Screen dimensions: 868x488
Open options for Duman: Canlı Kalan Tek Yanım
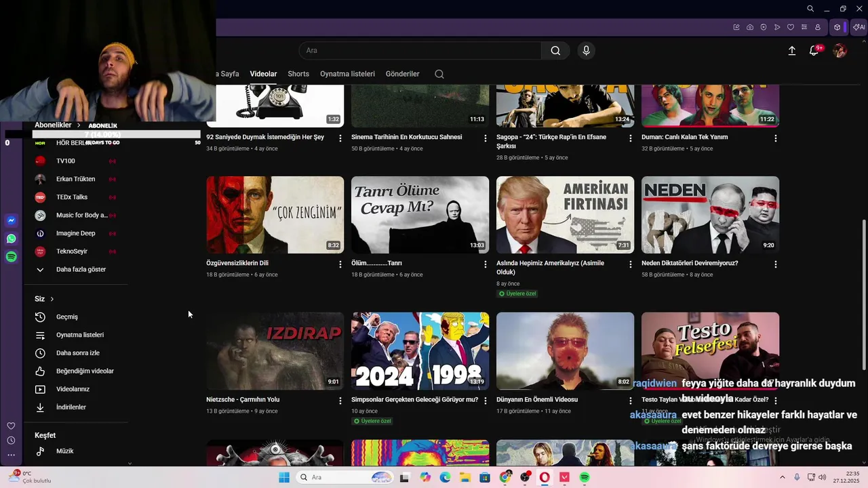(775, 138)
